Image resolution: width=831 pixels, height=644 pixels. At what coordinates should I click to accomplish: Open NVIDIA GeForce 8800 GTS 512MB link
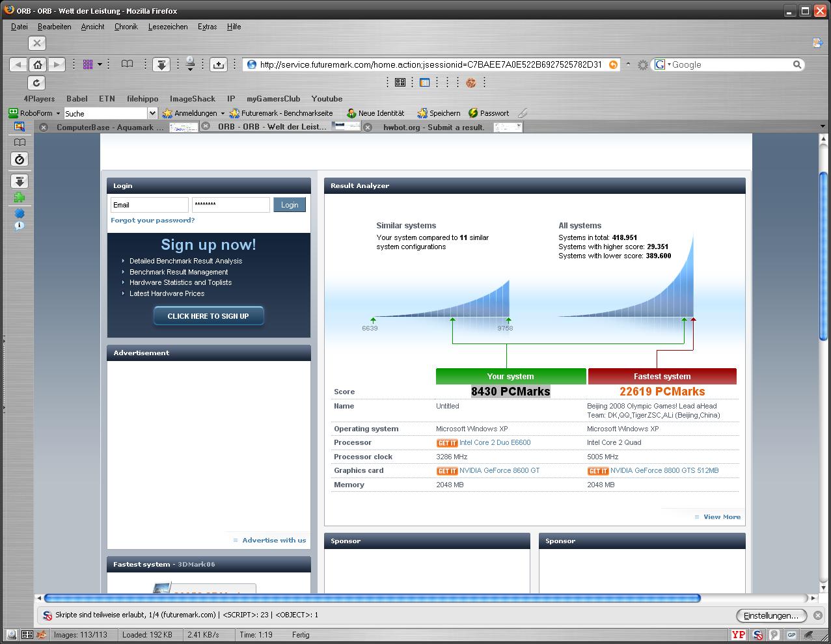click(664, 470)
